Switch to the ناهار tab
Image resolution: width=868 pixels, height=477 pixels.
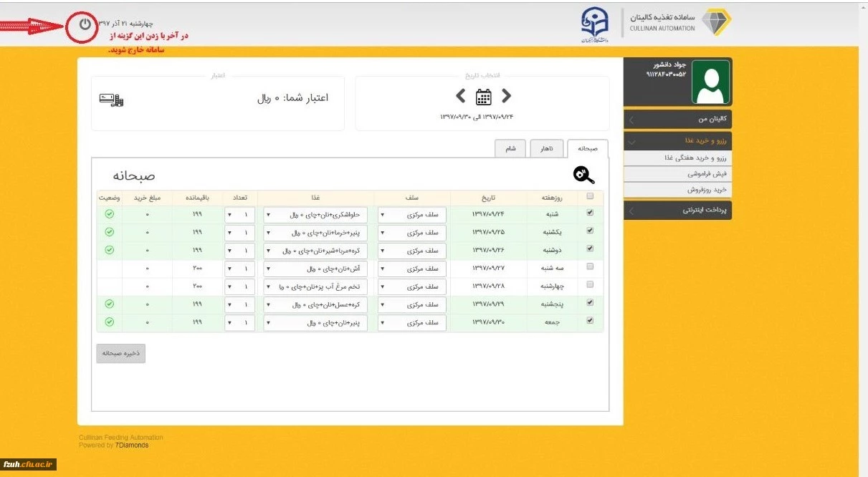click(546, 148)
